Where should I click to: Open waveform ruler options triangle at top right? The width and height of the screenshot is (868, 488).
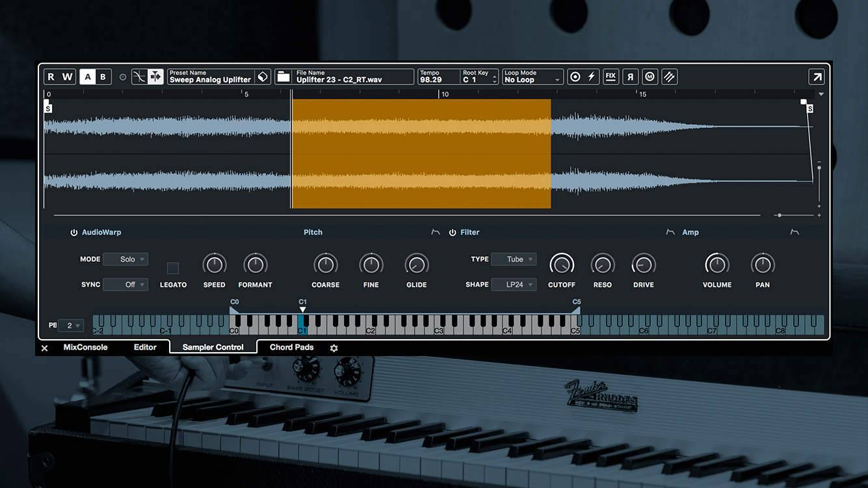click(x=821, y=94)
